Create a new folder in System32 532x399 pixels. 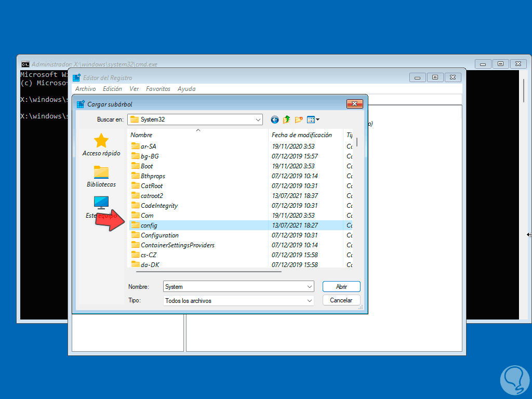click(x=299, y=119)
